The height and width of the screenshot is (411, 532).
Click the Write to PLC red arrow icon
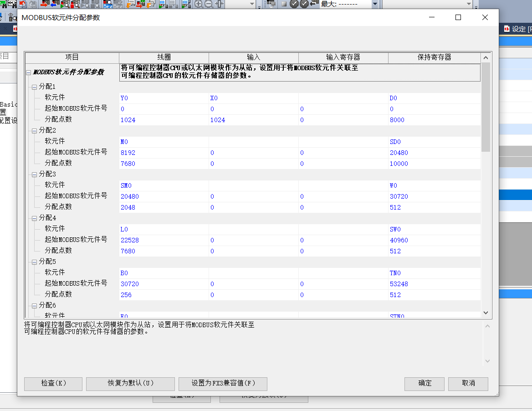point(45,4)
